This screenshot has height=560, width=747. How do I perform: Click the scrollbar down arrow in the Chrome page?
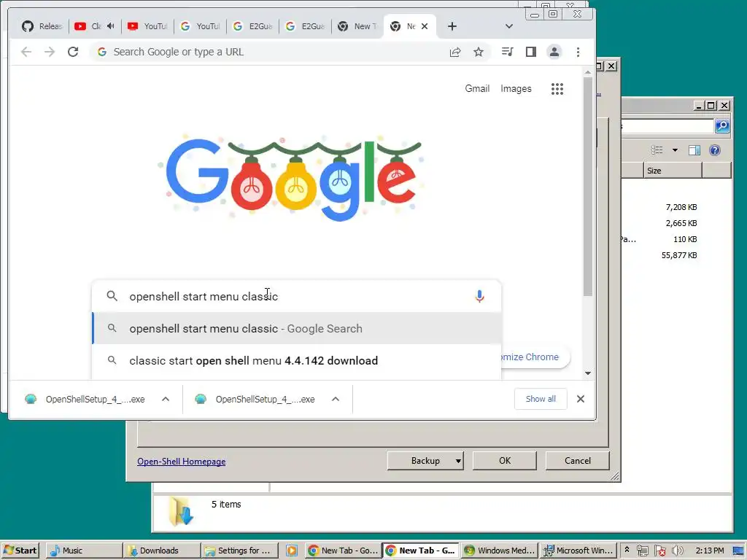coord(588,373)
